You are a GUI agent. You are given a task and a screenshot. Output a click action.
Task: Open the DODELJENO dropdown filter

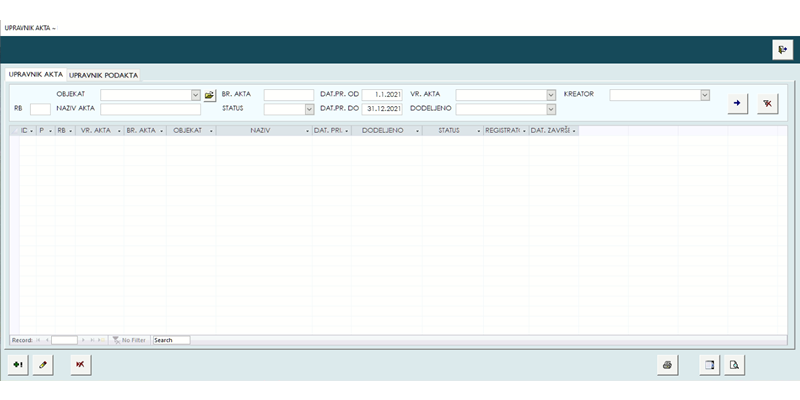point(551,109)
